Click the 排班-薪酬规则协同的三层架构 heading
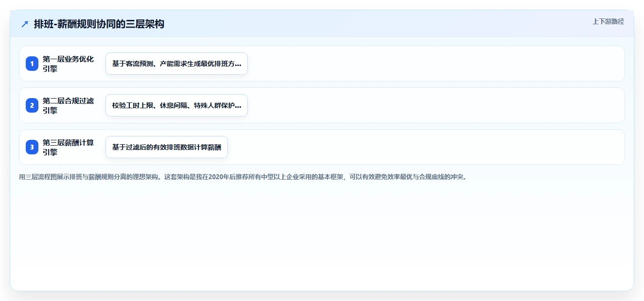Screen dimensions: 644x301 99,24
